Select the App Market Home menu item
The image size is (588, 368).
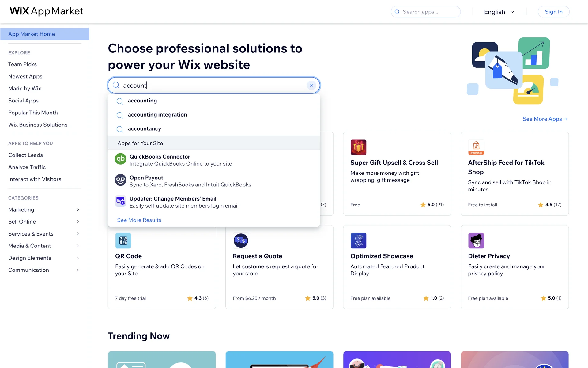click(x=45, y=34)
